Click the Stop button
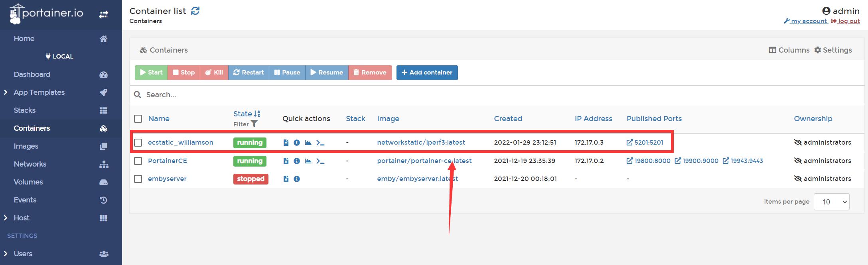868x265 pixels. 184,73
